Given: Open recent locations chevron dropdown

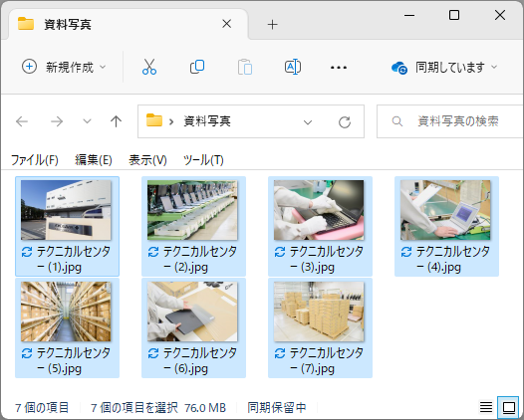Looking at the screenshot, I should 87,121.
